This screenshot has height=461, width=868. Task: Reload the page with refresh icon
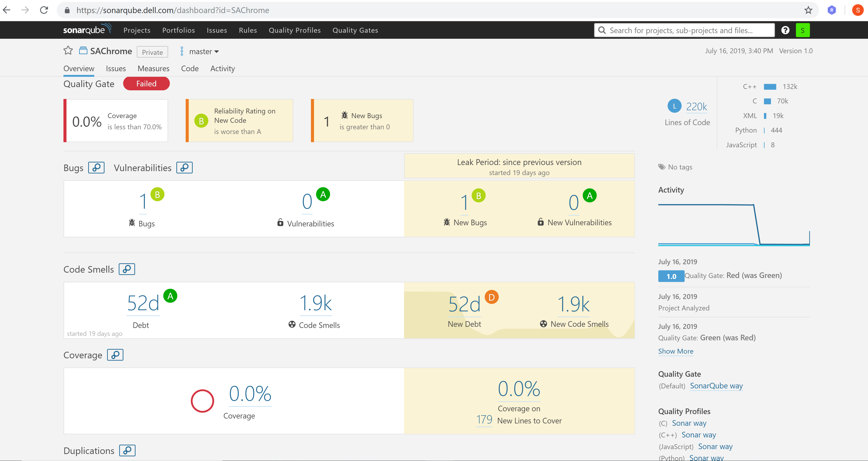(x=44, y=10)
